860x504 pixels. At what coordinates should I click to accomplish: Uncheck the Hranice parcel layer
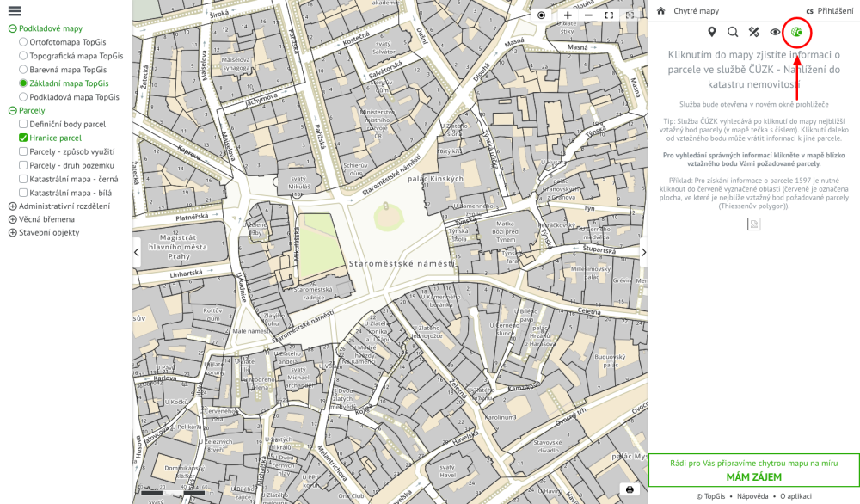(x=24, y=138)
